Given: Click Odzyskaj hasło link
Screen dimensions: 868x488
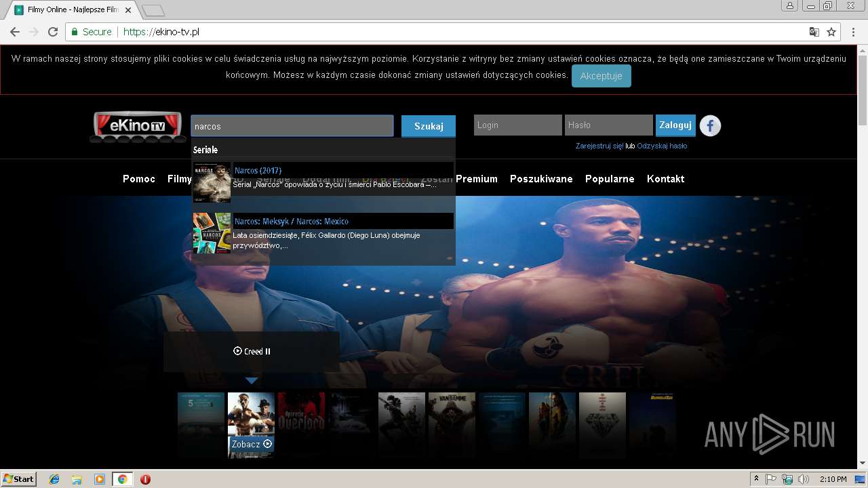Looking at the screenshot, I should pyautogui.click(x=662, y=146).
